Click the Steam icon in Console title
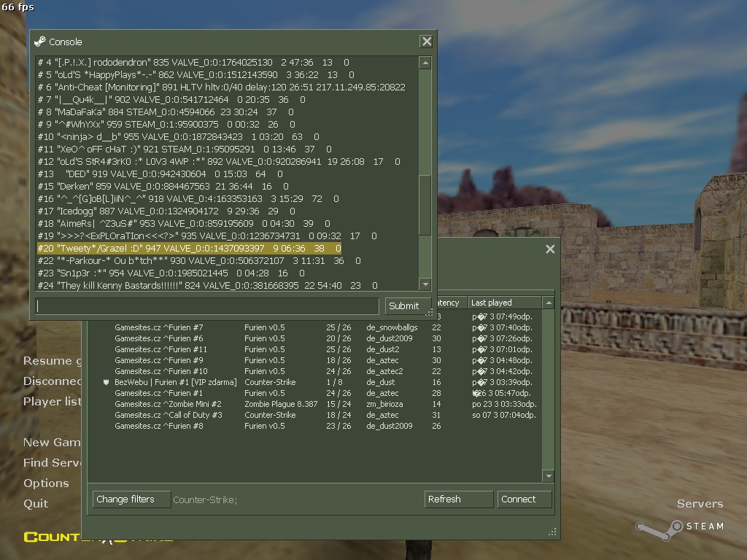Image resolution: width=747 pixels, height=560 pixels. point(39,42)
